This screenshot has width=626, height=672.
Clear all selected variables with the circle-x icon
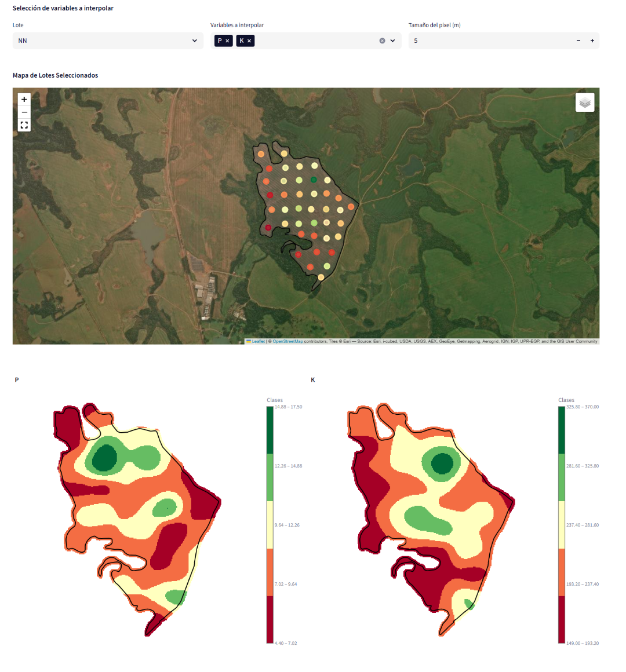pyautogui.click(x=381, y=41)
